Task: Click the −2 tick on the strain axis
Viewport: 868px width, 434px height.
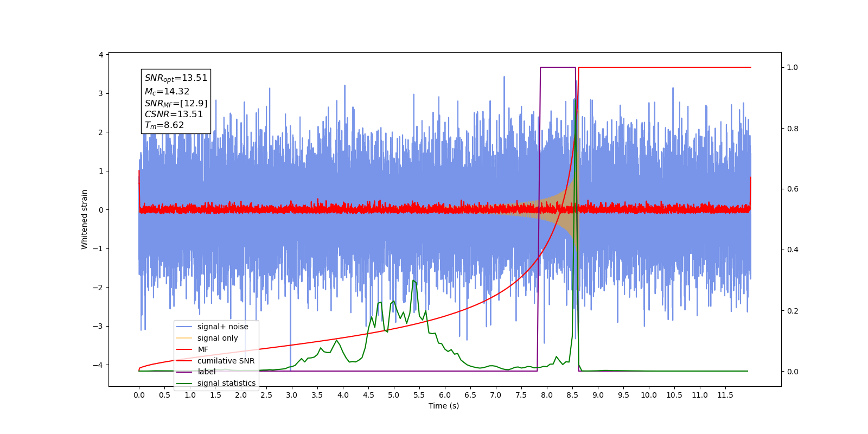Action: click(98, 288)
